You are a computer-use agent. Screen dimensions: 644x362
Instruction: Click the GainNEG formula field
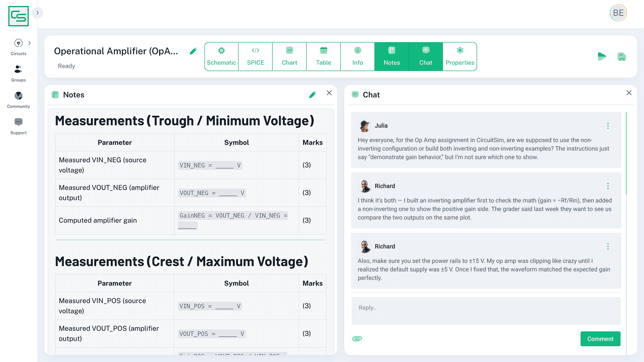pos(233,220)
